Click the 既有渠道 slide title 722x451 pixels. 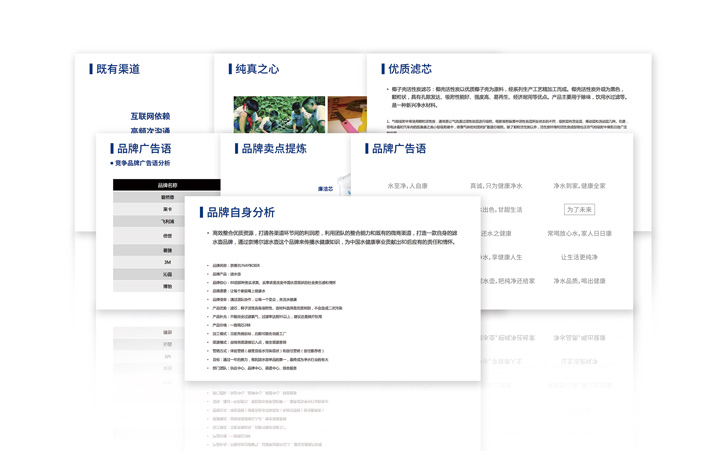117,69
